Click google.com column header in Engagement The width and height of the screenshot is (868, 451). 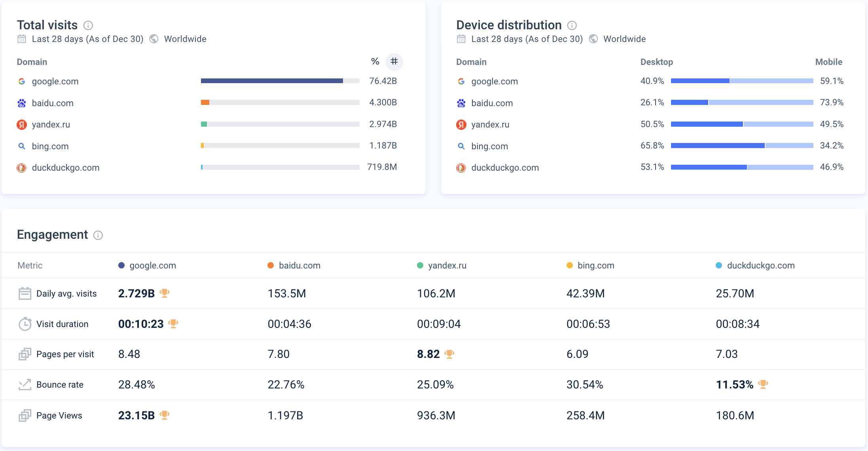147,265
